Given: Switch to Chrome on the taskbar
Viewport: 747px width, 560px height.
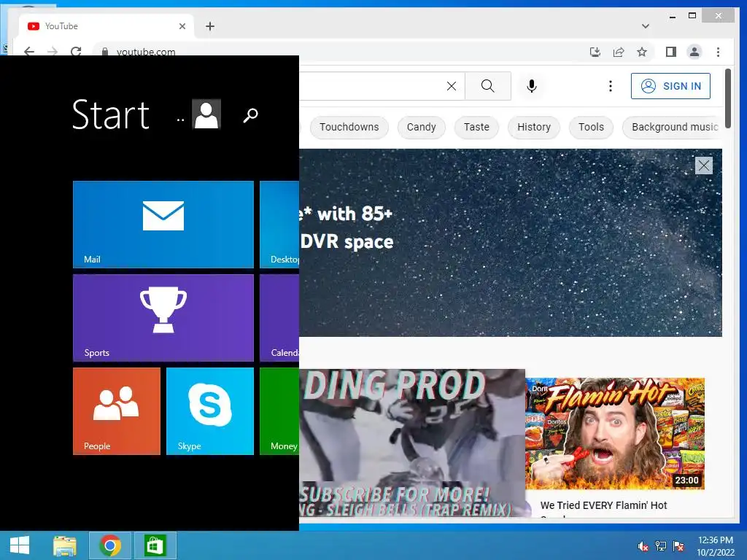Looking at the screenshot, I should tap(110, 545).
